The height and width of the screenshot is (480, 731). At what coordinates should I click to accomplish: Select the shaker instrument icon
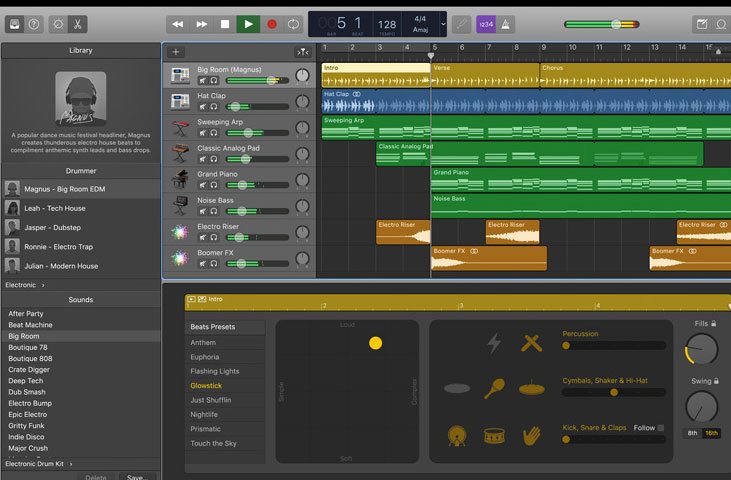point(494,388)
